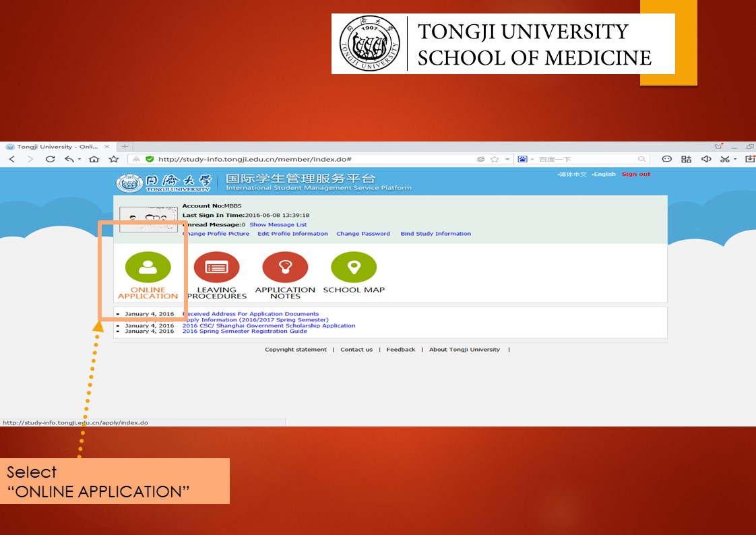Click the Feedback footer link
Viewport: 756px width, 535px height.
click(x=401, y=350)
